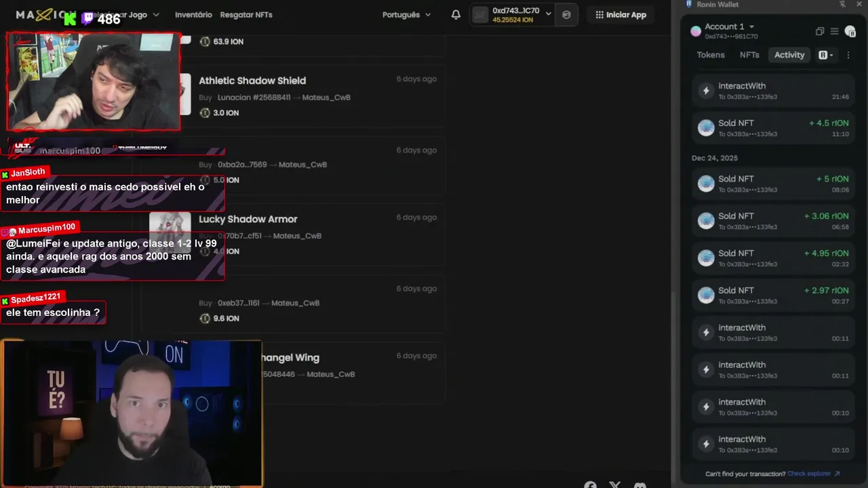
Task: Click seller address 0xeb37...1161
Action: [x=239, y=303]
